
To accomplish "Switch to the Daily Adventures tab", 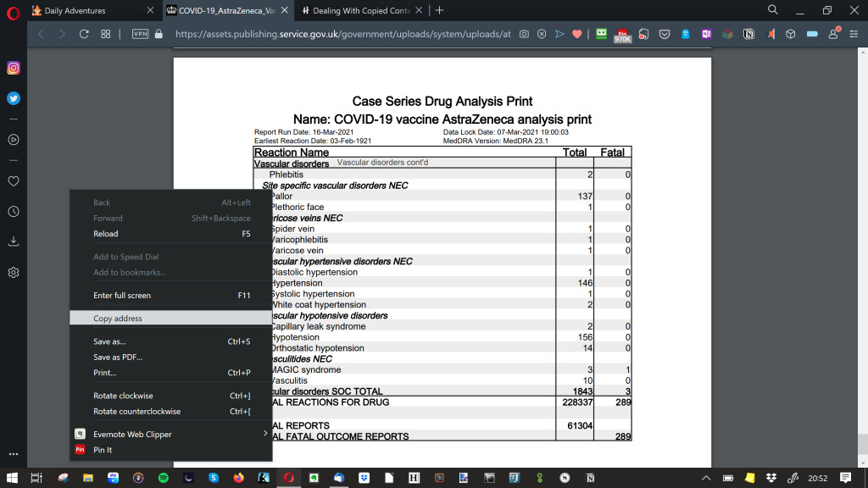I will point(89,10).
